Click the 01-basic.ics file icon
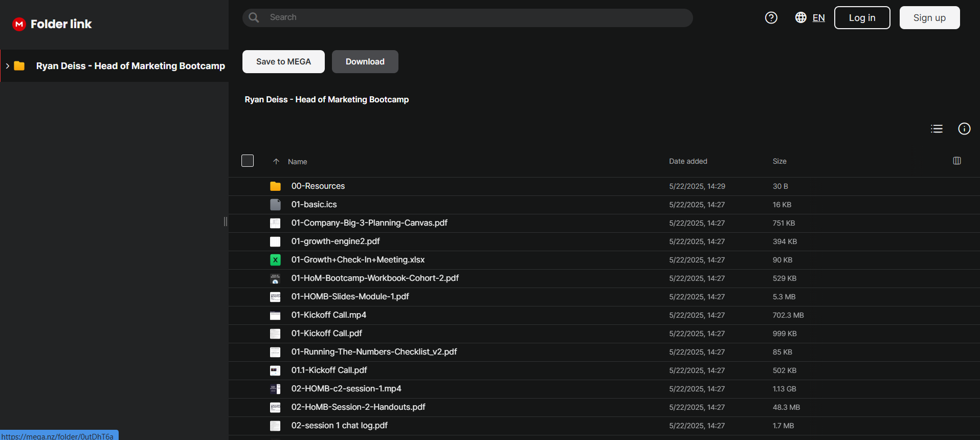This screenshot has height=440, width=980. [x=275, y=205]
